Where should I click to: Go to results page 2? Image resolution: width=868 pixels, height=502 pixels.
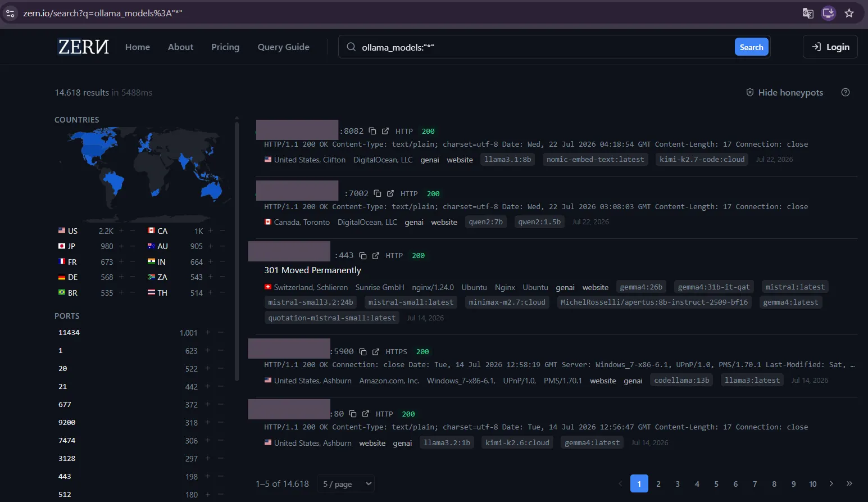click(658, 484)
